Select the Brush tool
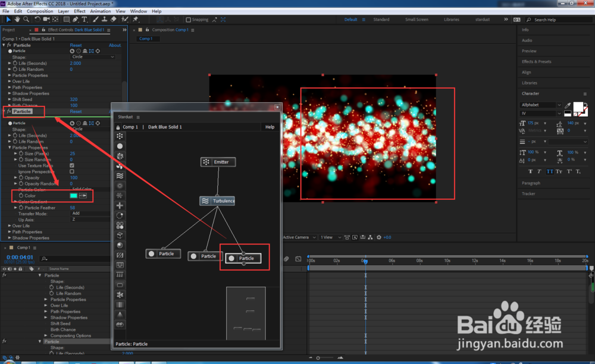This screenshot has width=595, height=364. pos(95,20)
